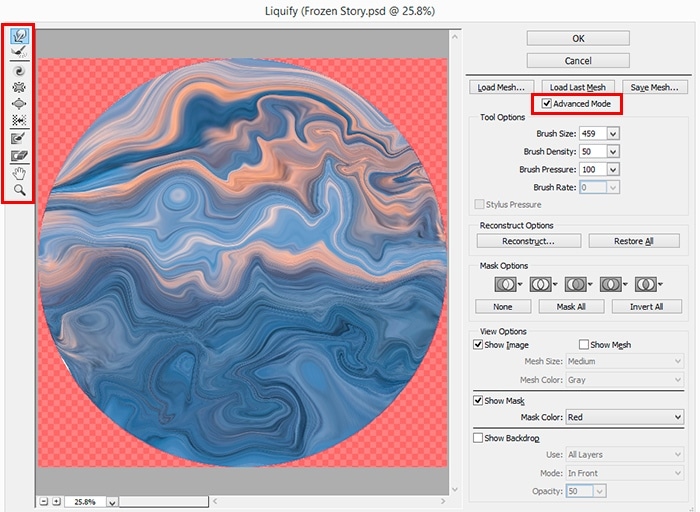
Task: Select the Twirl Clockwise tool
Action: point(19,71)
